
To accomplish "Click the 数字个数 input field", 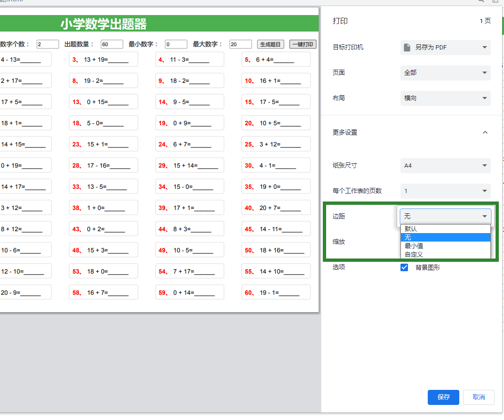I will 48,44.
